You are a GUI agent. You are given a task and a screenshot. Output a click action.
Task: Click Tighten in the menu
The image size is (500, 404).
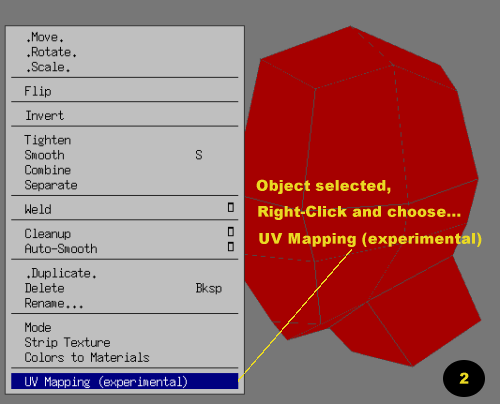124,140
